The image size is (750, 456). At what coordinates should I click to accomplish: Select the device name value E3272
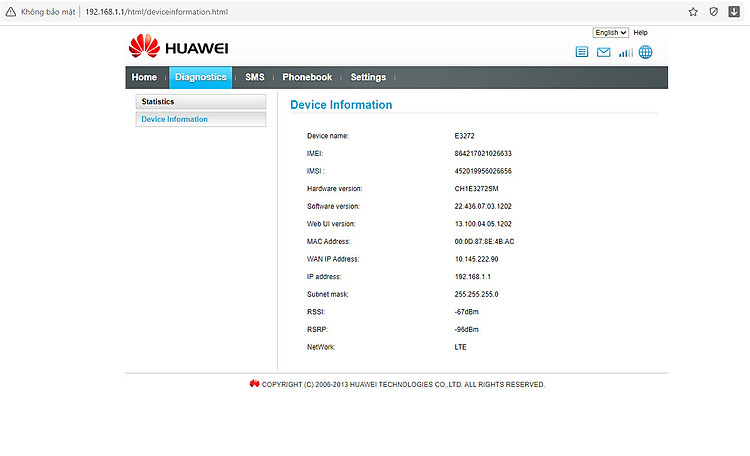[464, 136]
